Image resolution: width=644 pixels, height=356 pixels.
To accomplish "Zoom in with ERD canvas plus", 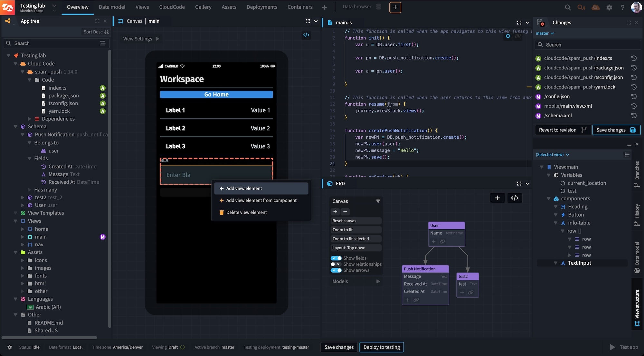I will click(x=335, y=211).
